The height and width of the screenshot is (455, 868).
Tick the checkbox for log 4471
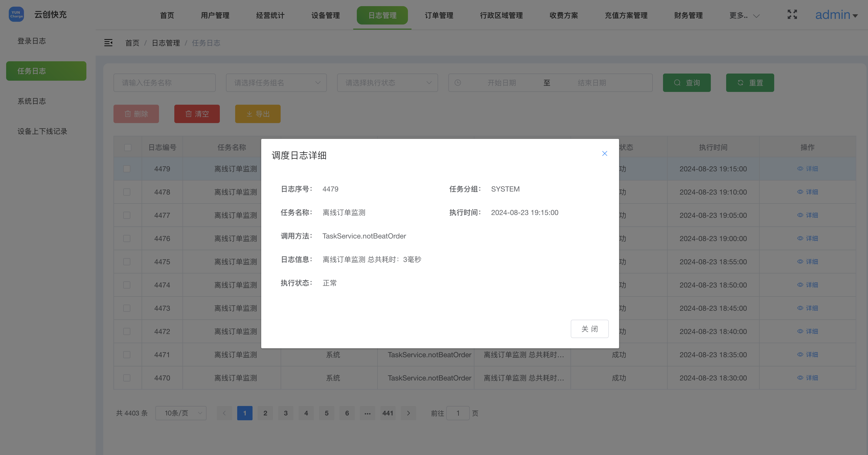(x=127, y=354)
